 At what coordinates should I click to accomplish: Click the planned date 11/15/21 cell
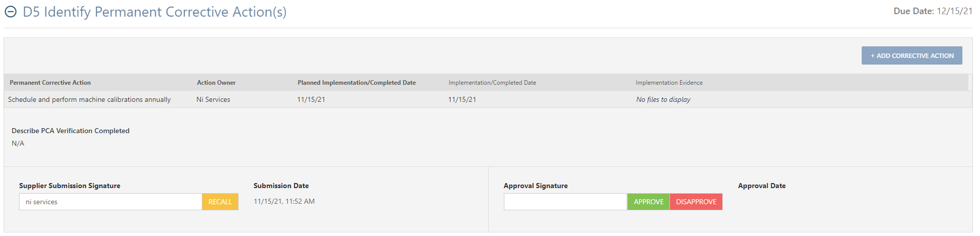(x=311, y=99)
